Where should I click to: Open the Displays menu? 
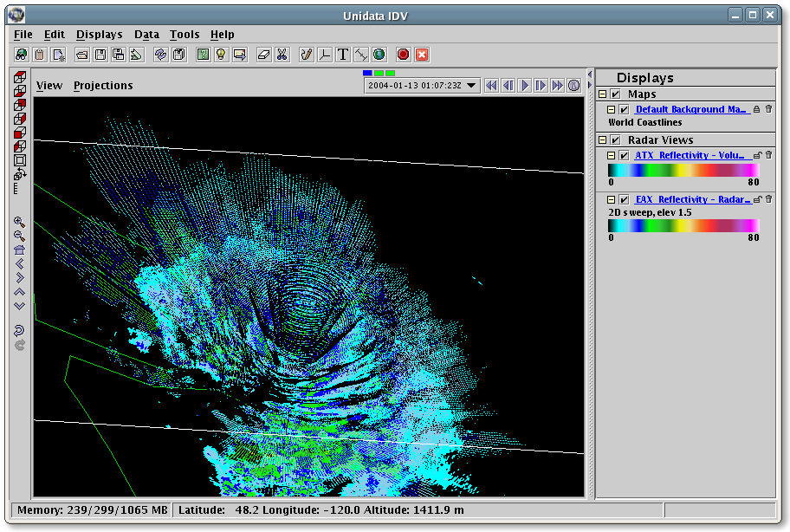(x=99, y=35)
